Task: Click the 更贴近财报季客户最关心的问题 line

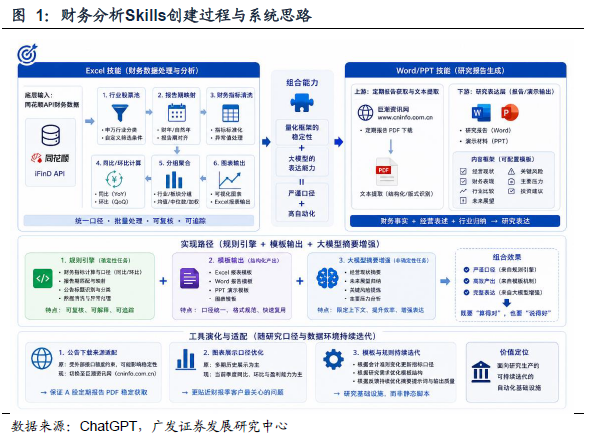Action: pos(233,392)
